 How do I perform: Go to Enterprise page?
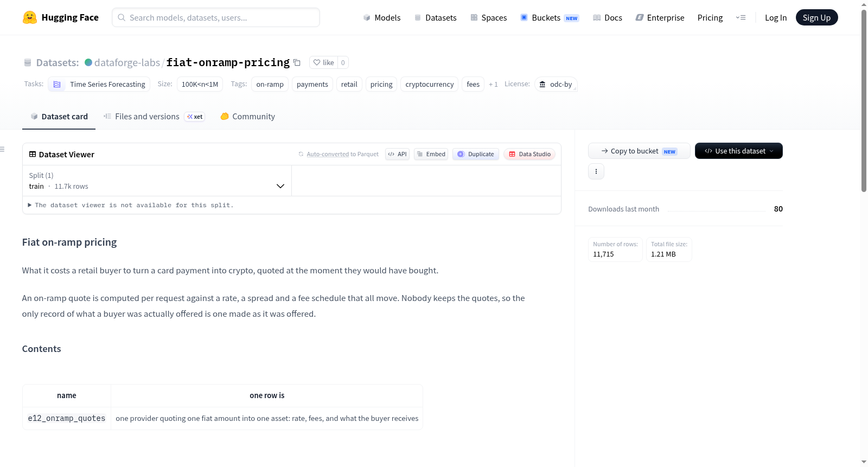point(660,17)
